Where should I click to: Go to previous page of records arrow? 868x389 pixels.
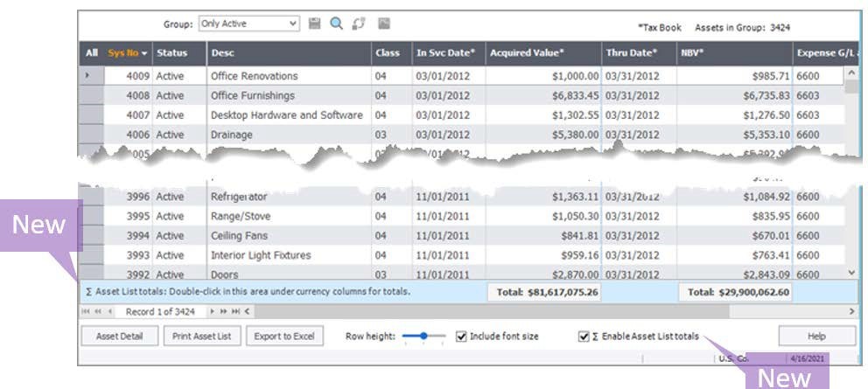[98, 311]
